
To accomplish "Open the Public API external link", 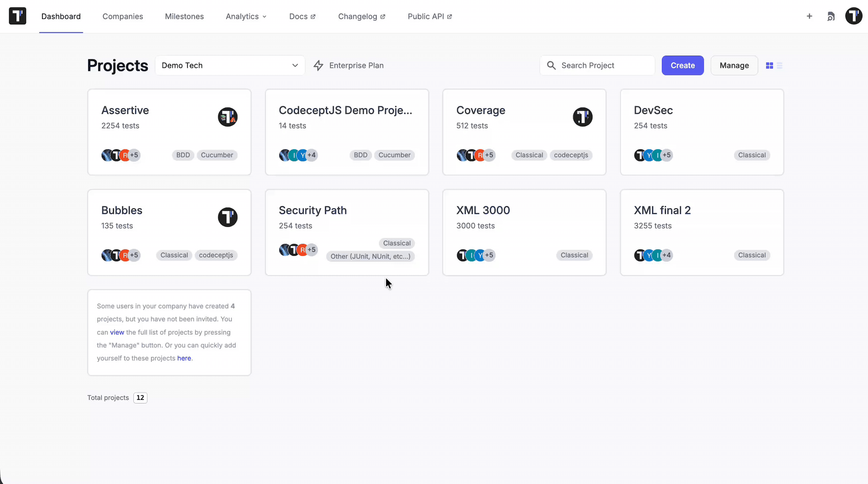I will pos(430,16).
